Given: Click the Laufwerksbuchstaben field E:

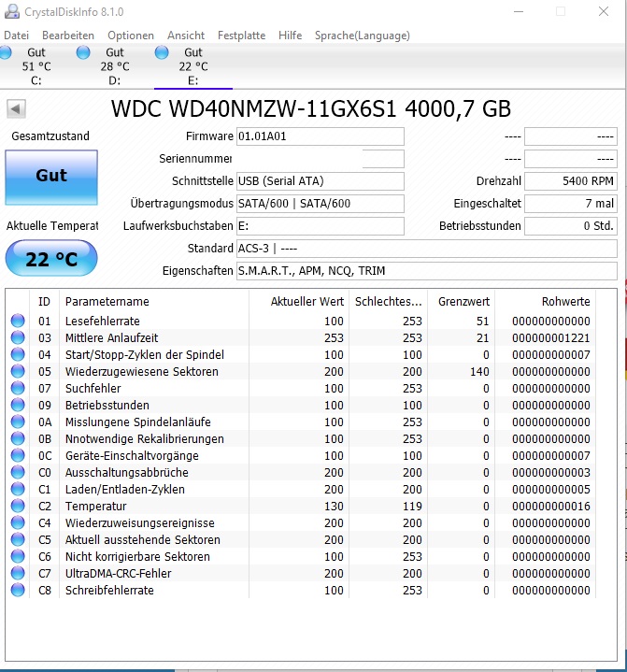Looking at the screenshot, I should [321, 226].
